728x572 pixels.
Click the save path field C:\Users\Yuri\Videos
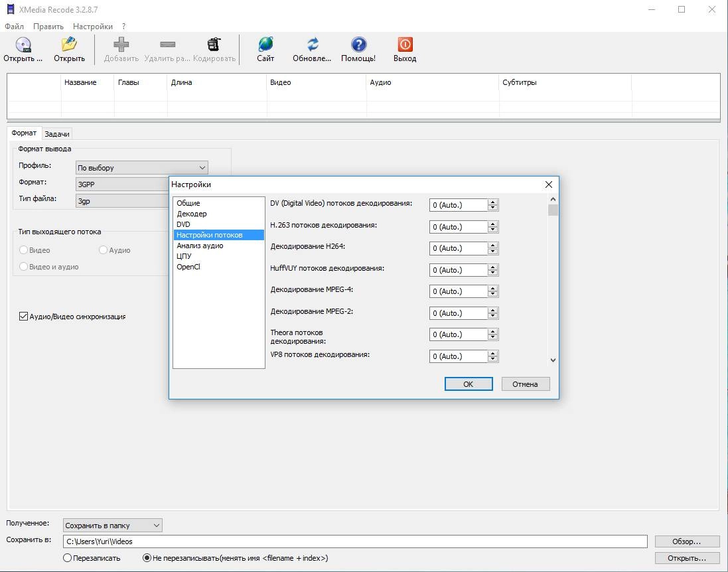pyautogui.click(x=355, y=541)
